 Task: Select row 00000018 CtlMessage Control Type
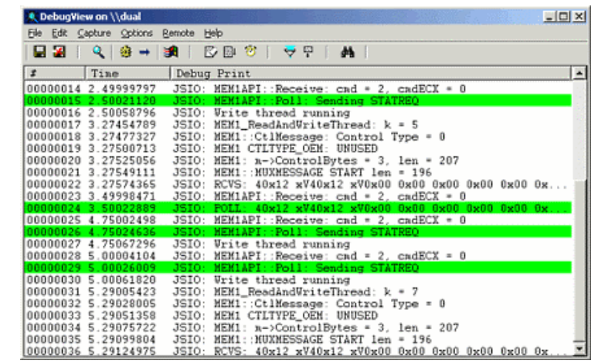(x=298, y=136)
